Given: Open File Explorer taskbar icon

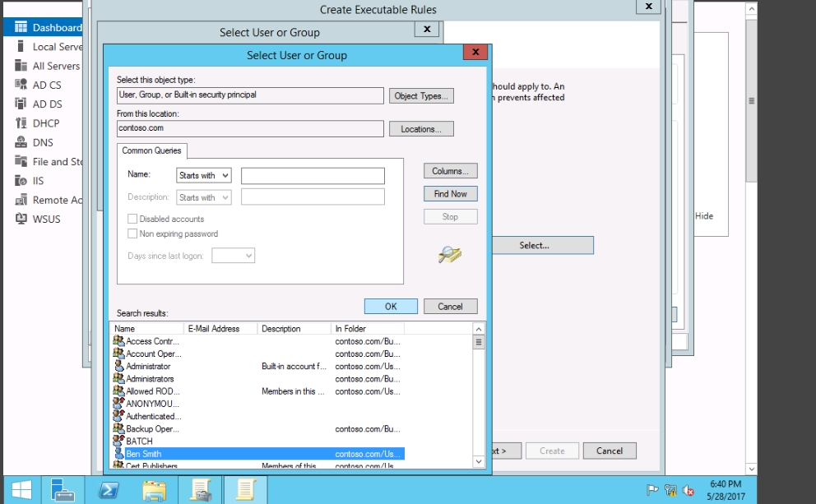Looking at the screenshot, I should [154, 490].
